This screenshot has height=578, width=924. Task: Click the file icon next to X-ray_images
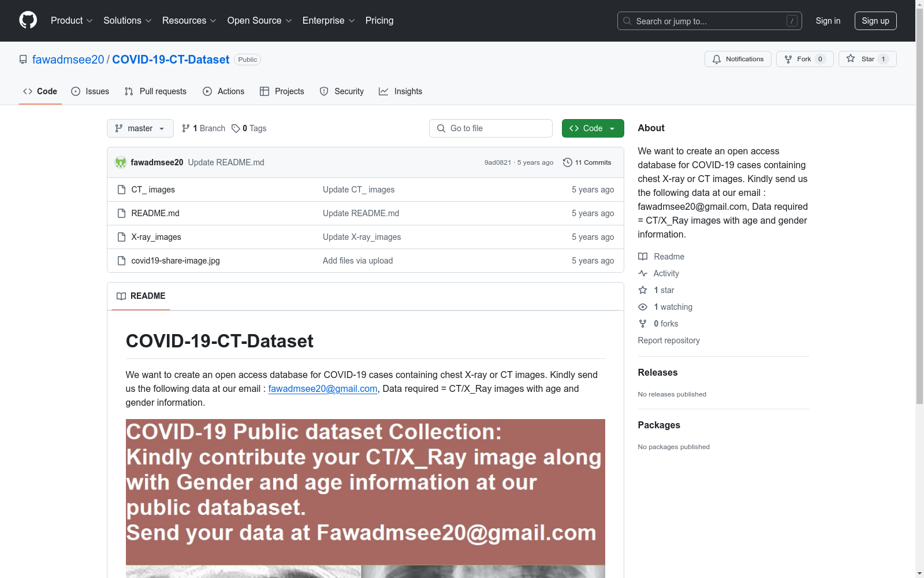[x=121, y=237]
